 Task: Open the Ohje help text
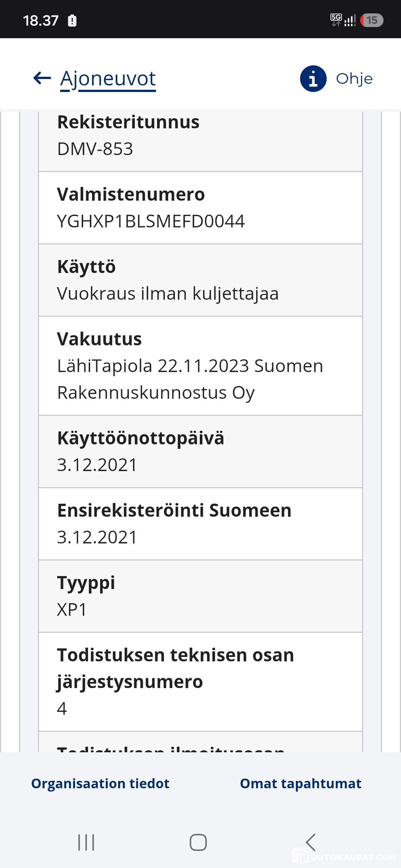click(354, 79)
